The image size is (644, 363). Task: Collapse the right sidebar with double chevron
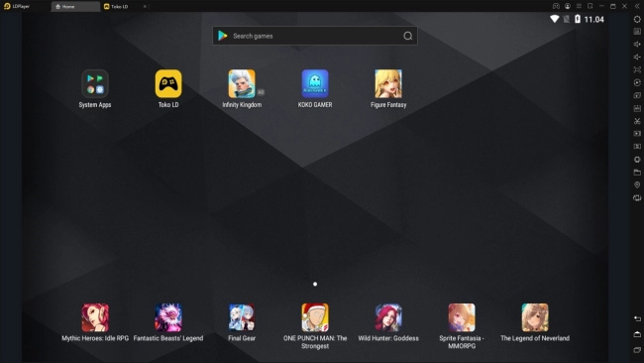[x=637, y=6]
